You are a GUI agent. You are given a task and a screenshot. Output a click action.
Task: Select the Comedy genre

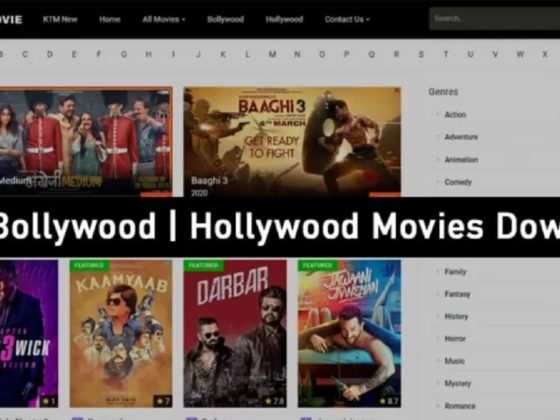coord(458,182)
